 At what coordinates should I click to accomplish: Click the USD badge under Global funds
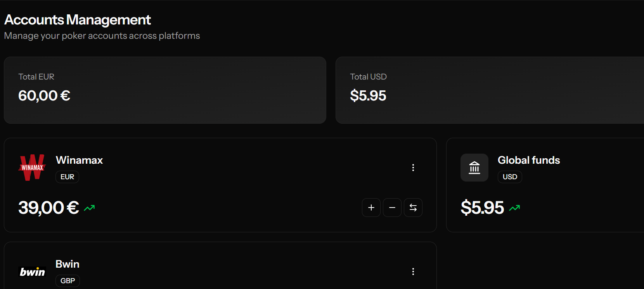510,177
